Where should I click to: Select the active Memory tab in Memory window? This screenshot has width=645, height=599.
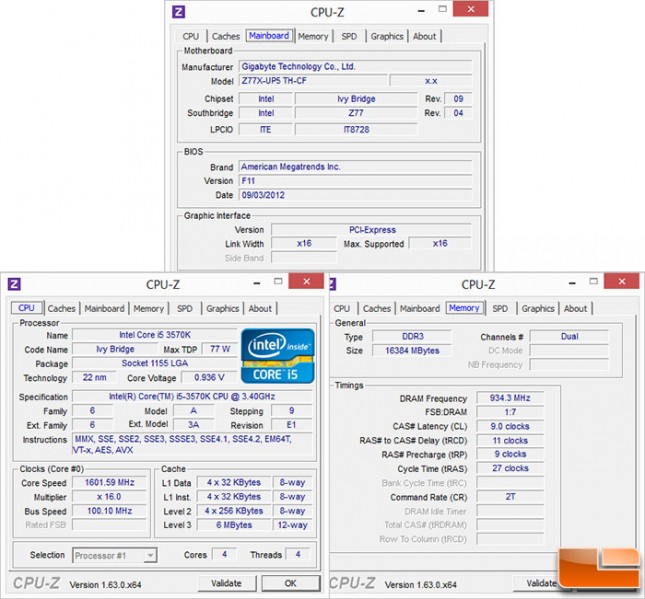[x=464, y=308]
